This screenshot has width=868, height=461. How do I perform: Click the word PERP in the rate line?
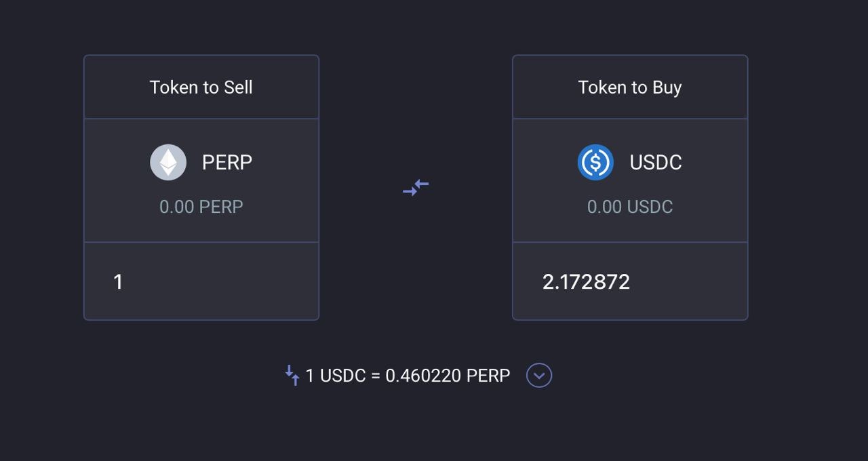[488, 376]
